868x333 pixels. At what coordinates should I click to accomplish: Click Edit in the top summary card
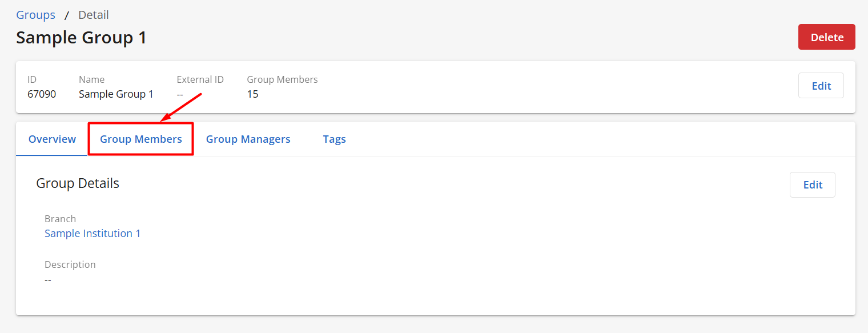point(821,86)
